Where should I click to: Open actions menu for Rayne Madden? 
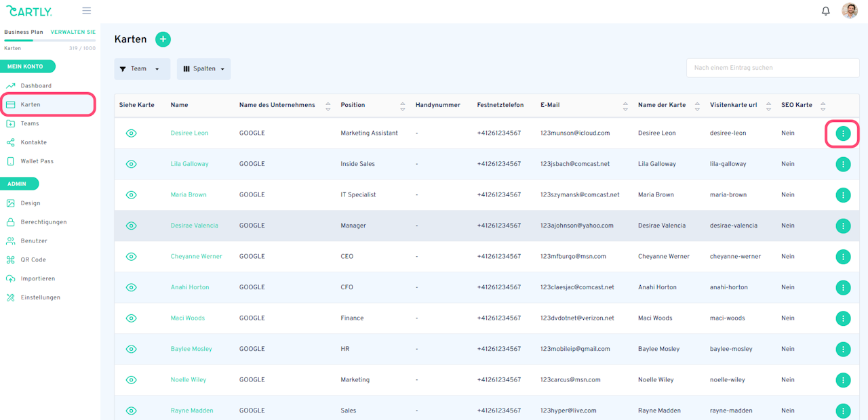point(843,411)
